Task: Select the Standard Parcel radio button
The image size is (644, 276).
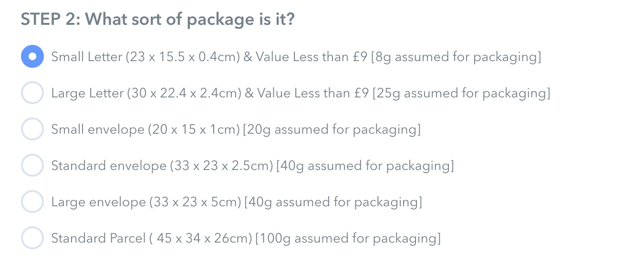Action: click(x=32, y=238)
